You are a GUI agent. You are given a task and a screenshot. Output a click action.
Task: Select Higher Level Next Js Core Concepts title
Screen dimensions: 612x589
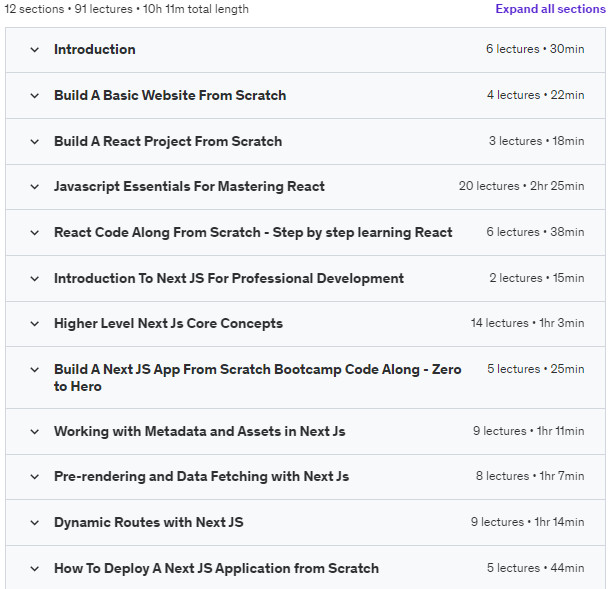(168, 324)
